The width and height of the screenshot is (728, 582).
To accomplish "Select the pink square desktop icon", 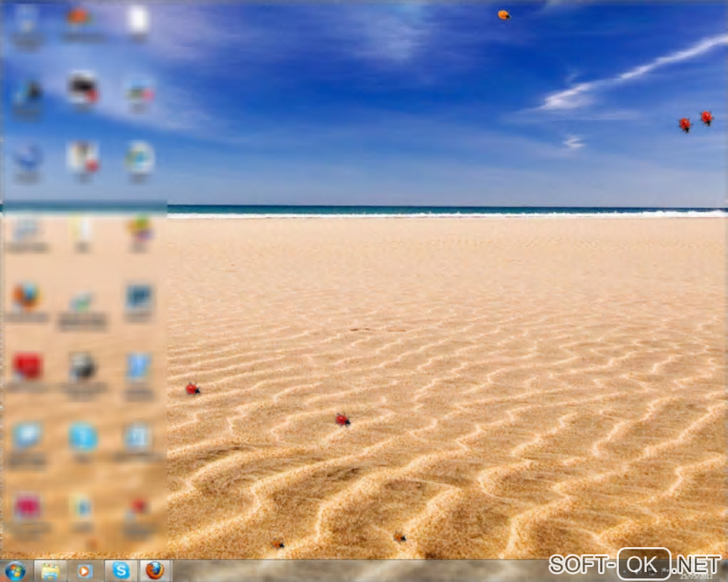I will pos(27,507).
